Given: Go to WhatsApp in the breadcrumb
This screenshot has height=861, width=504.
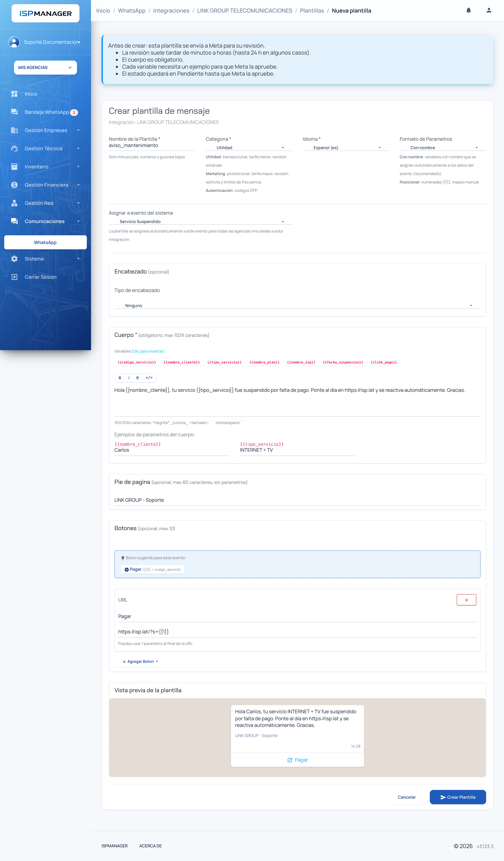Looking at the screenshot, I should coord(131,11).
